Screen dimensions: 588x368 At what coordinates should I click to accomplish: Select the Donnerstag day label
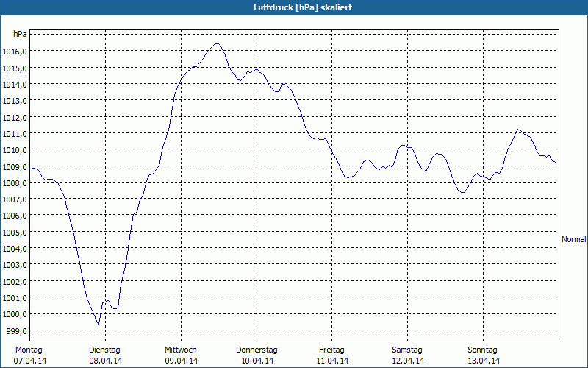[x=257, y=350]
